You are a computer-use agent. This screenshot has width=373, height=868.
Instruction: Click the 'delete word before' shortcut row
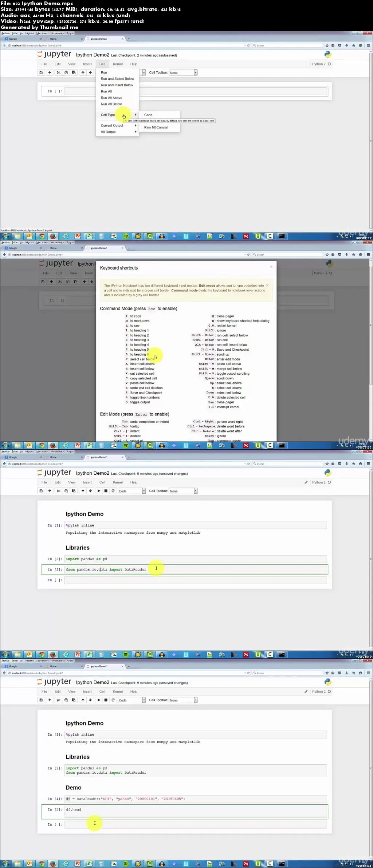216,426
